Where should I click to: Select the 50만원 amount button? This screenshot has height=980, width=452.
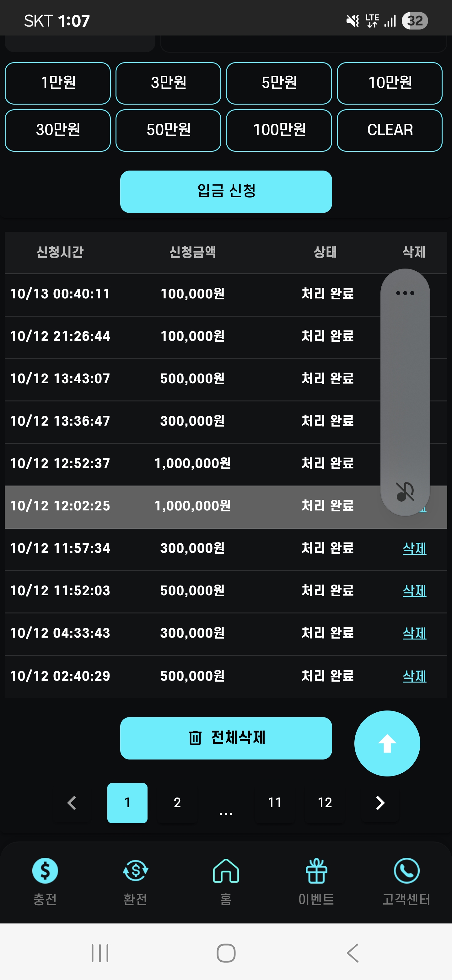(169, 130)
